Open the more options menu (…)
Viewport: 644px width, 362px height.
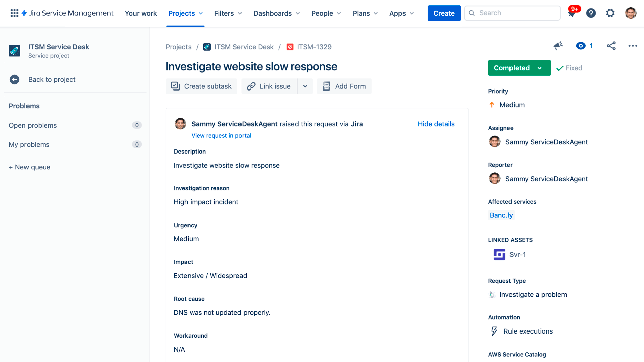pos(633,46)
